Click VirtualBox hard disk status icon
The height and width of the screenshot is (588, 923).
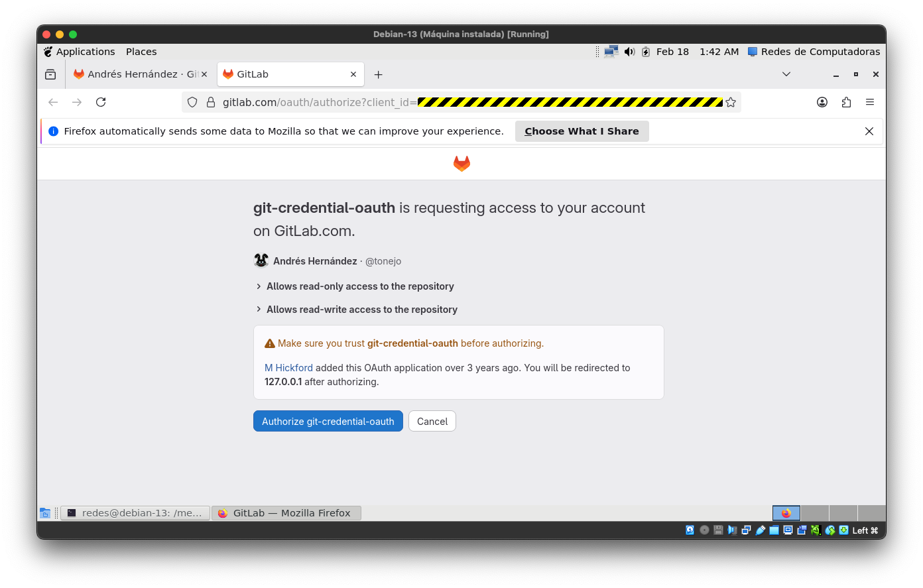690,530
